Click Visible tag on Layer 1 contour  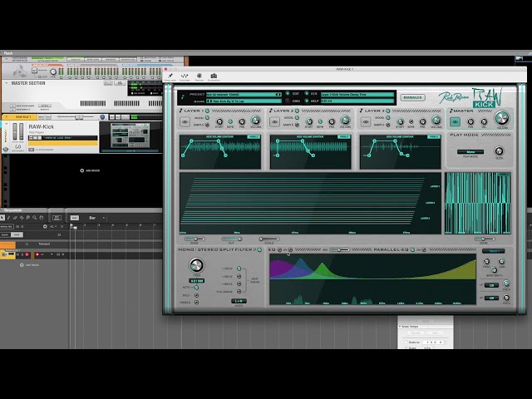pos(254,136)
